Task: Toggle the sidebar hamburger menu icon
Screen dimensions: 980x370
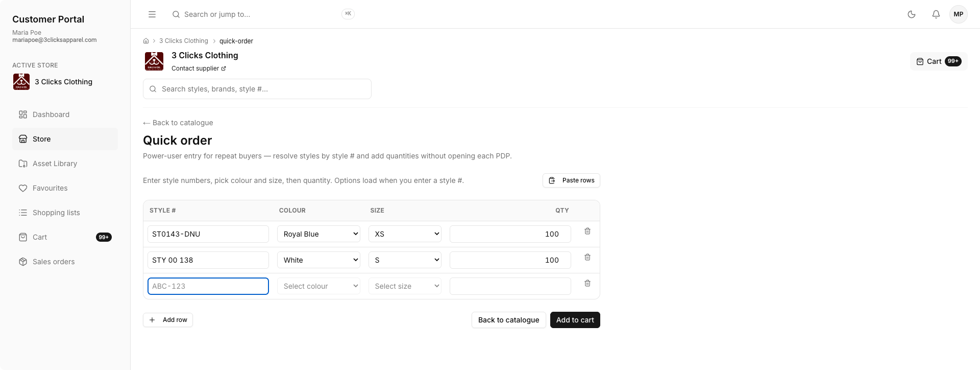Action: point(152,14)
